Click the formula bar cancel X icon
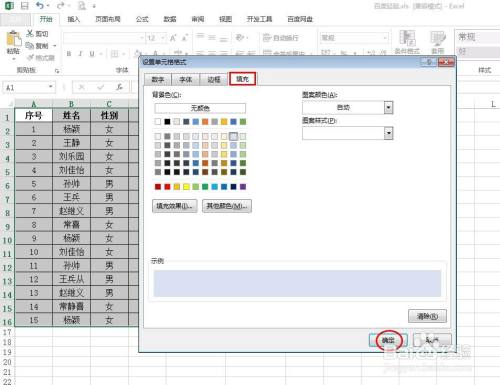 81,87
